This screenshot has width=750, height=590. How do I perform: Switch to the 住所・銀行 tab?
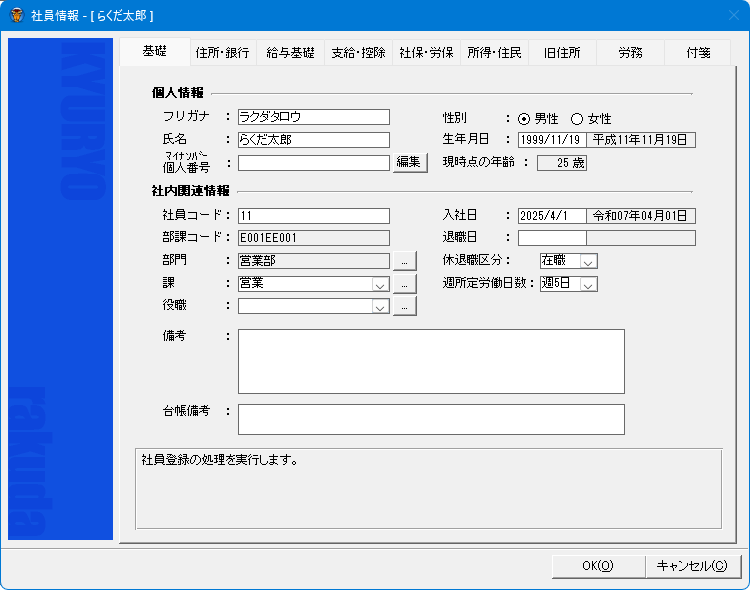222,53
